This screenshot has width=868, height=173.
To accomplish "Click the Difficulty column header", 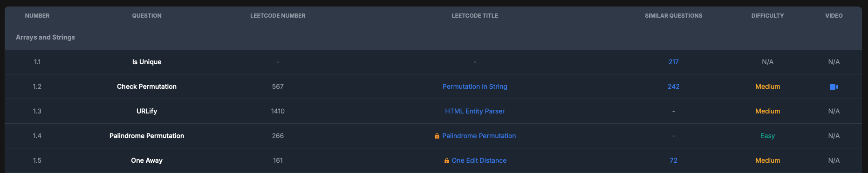I will pos(768,16).
